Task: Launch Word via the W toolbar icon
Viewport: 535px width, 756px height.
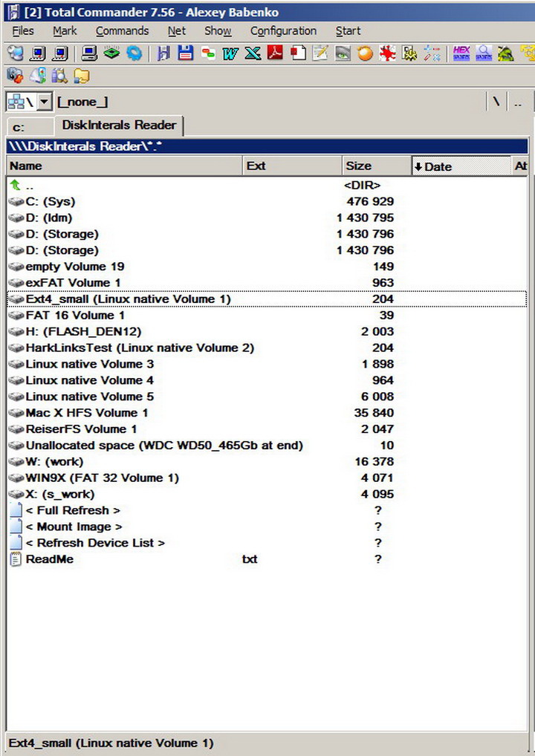Action: tap(230, 53)
